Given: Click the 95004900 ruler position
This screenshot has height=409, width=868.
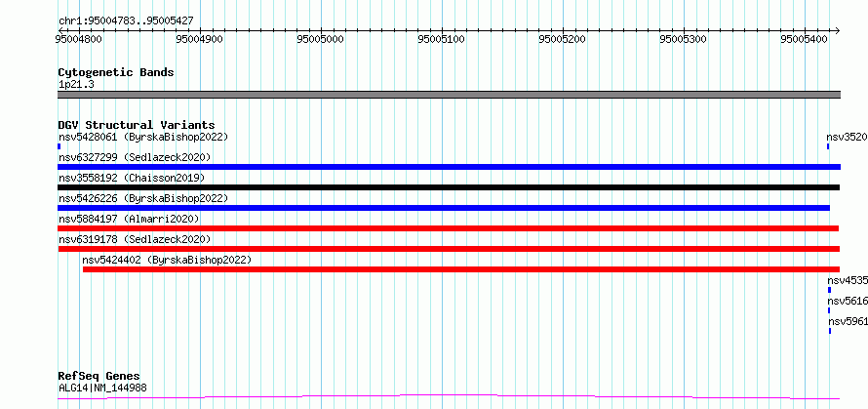Looking at the screenshot, I should click(200, 39).
